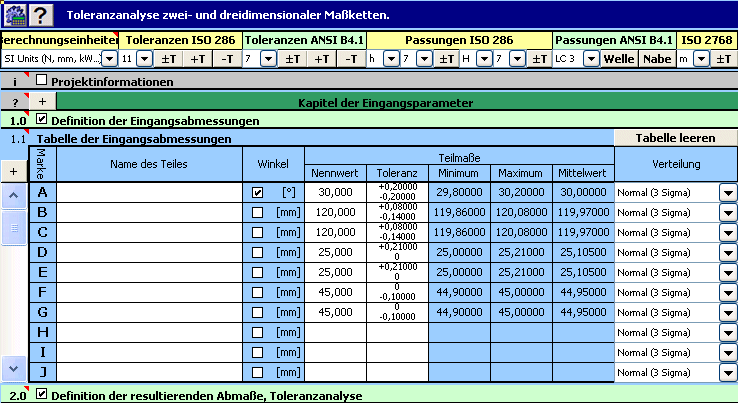Open the ANSI B4.1 tolerance grade 7 dropdown
The image size is (738, 403).
pyautogui.click(x=268, y=59)
